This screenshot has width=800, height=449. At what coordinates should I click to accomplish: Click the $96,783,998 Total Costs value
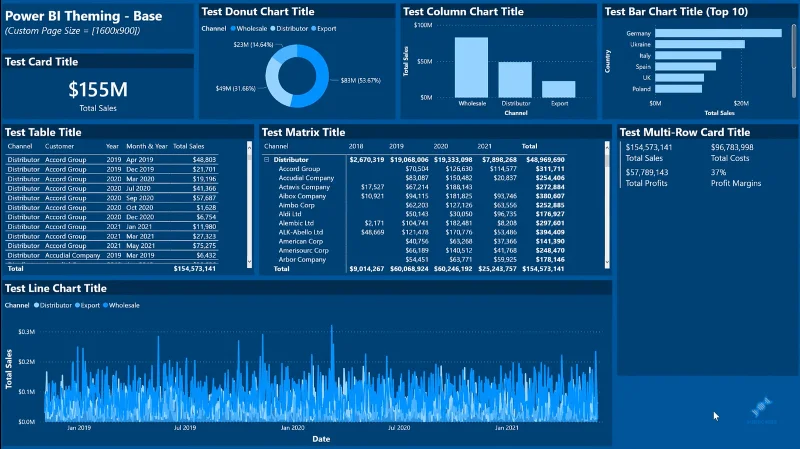[732, 147]
